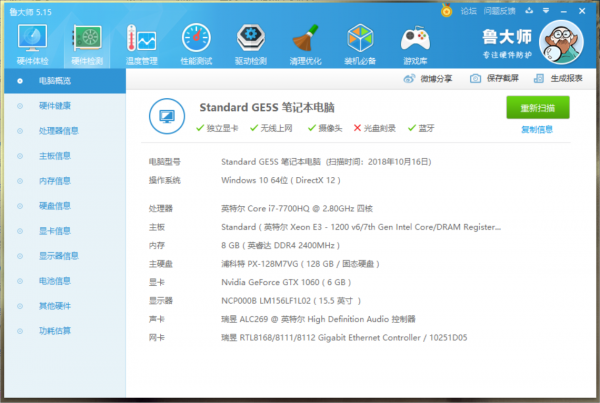Click the Standard GE5S 笔记本电脑 heading
This screenshot has width=600, height=403.
pos(267,108)
